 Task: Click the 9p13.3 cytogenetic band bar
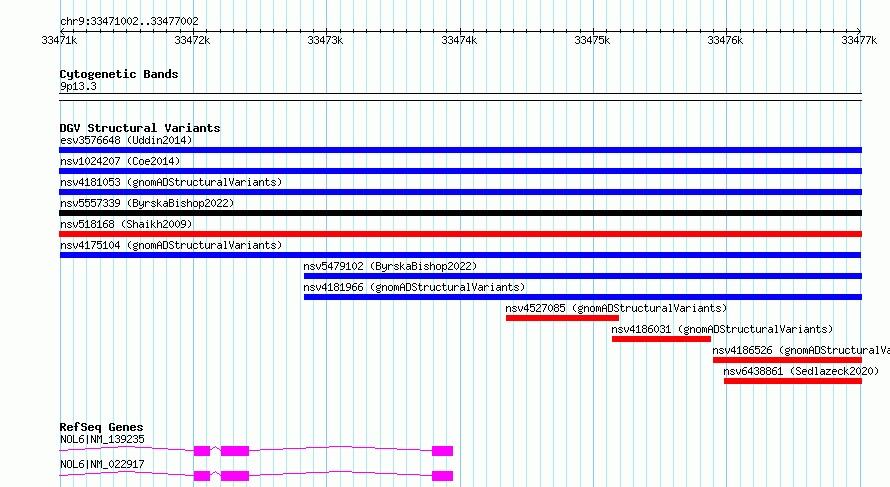point(460,97)
